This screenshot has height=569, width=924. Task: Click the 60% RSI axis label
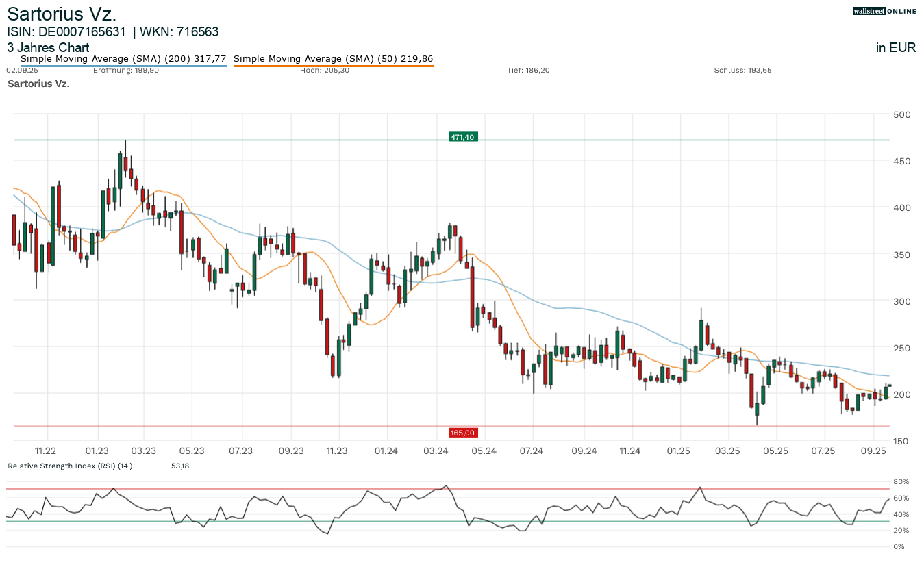(903, 498)
